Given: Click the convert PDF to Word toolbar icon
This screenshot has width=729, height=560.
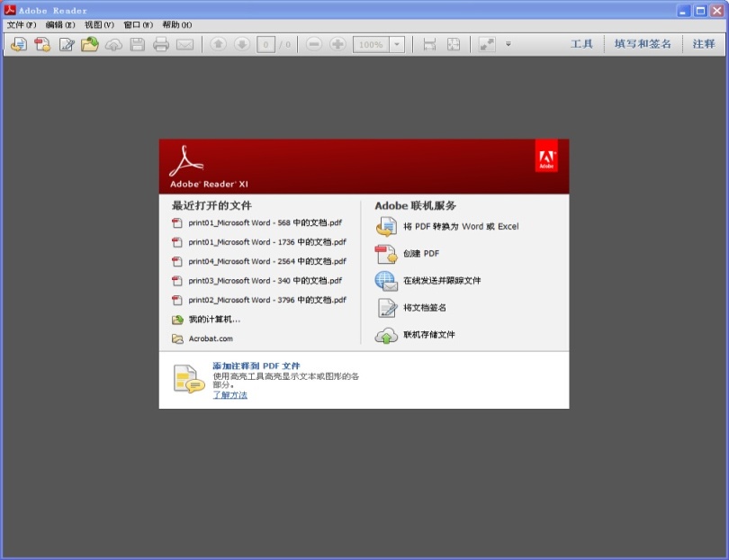Looking at the screenshot, I should (x=19, y=44).
